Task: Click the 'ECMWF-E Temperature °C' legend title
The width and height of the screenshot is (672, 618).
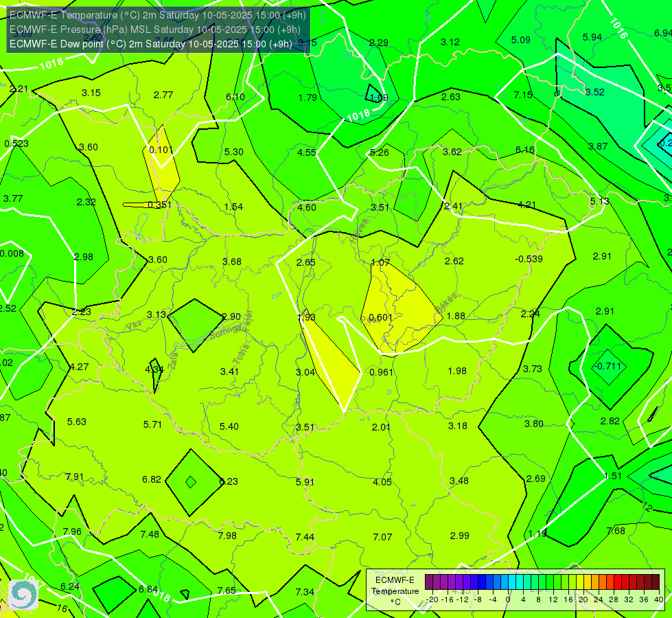Action: (x=395, y=591)
